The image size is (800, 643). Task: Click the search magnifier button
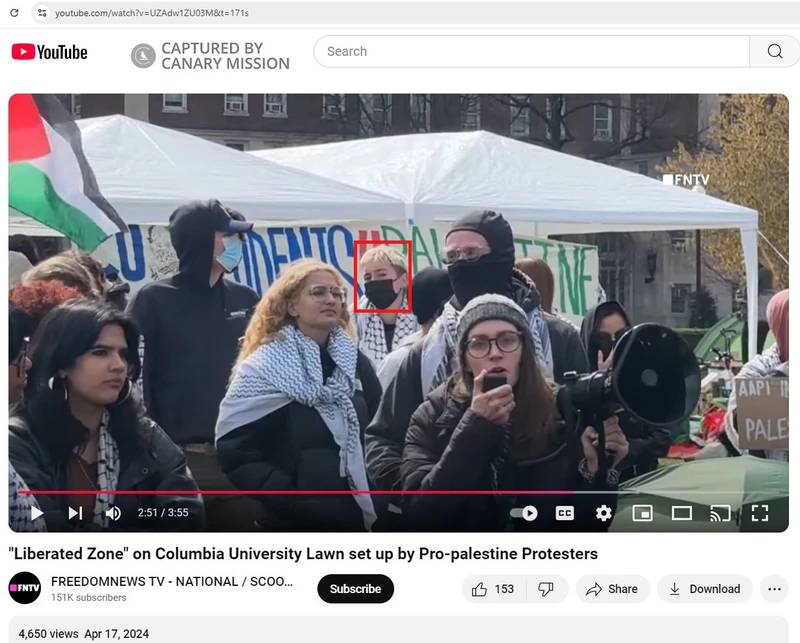[775, 52]
